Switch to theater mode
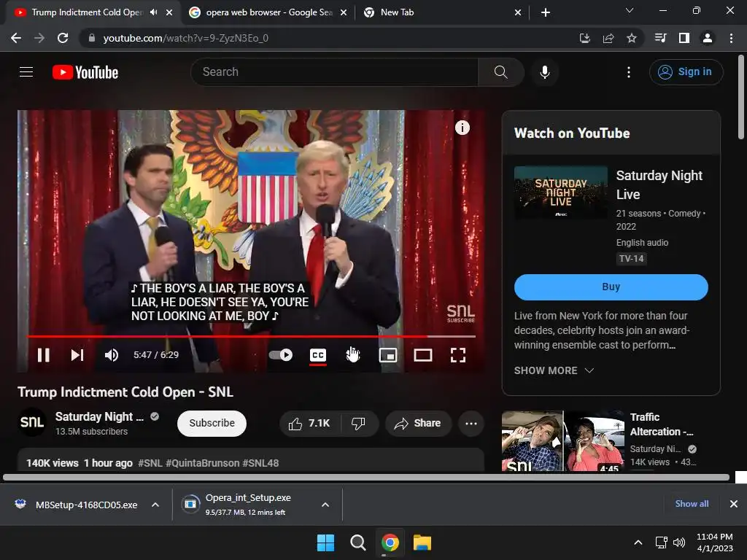Image resolution: width=747 pixels, height=560 pixels. 422,355
